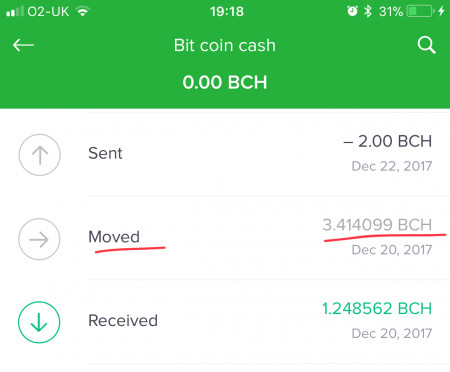
Task: Tap the Bluetooth status icon
Action: click(x=368, y=11)
